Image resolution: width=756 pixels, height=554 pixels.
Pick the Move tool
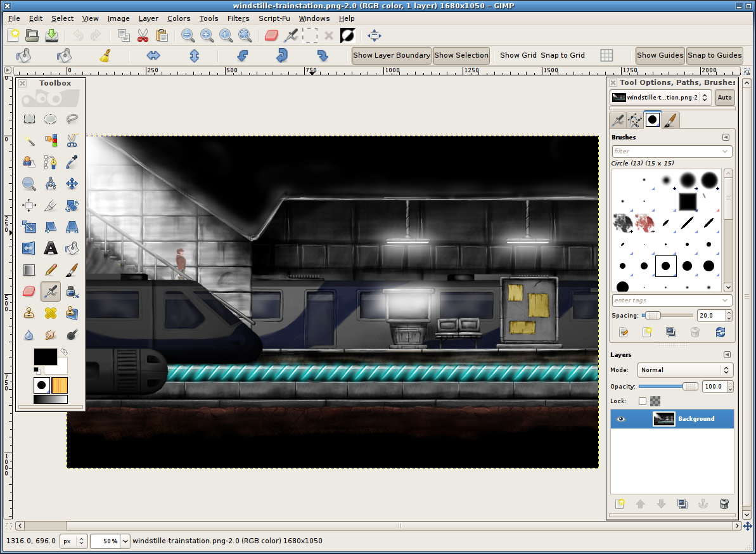tap(72, 184)
